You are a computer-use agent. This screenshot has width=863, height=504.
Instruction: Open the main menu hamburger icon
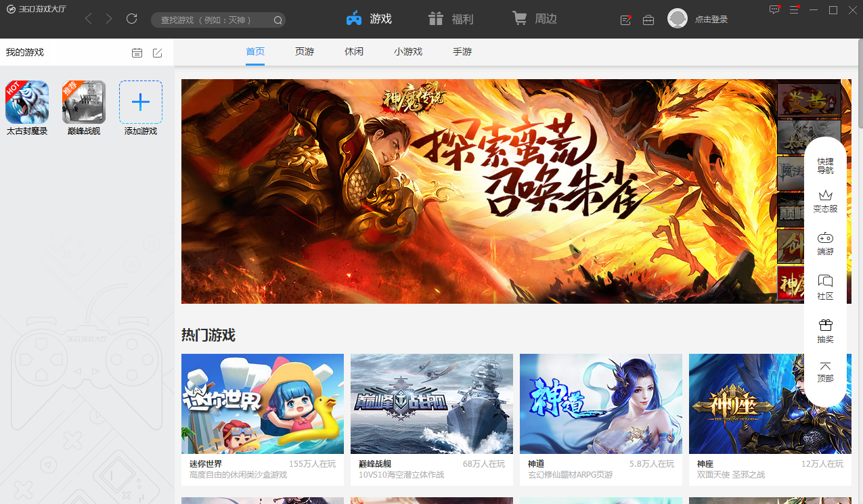[795, 10]
